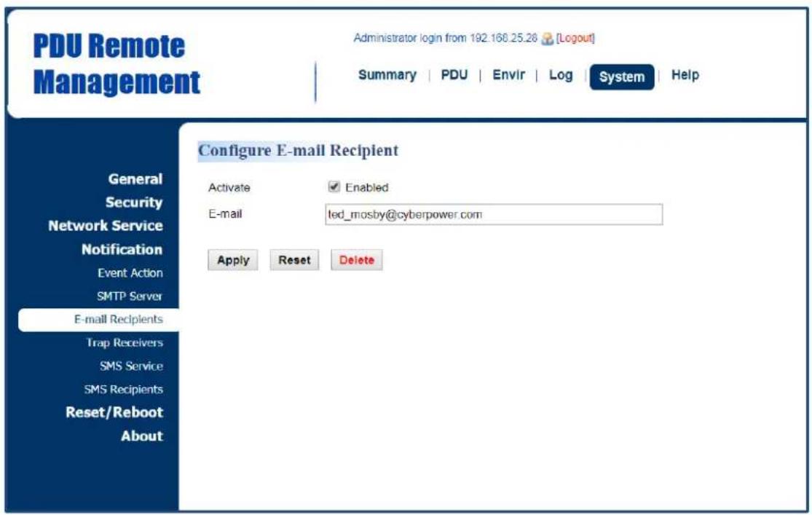Click the red Delete button
The image size is (812, 515).
coord(357,260)
